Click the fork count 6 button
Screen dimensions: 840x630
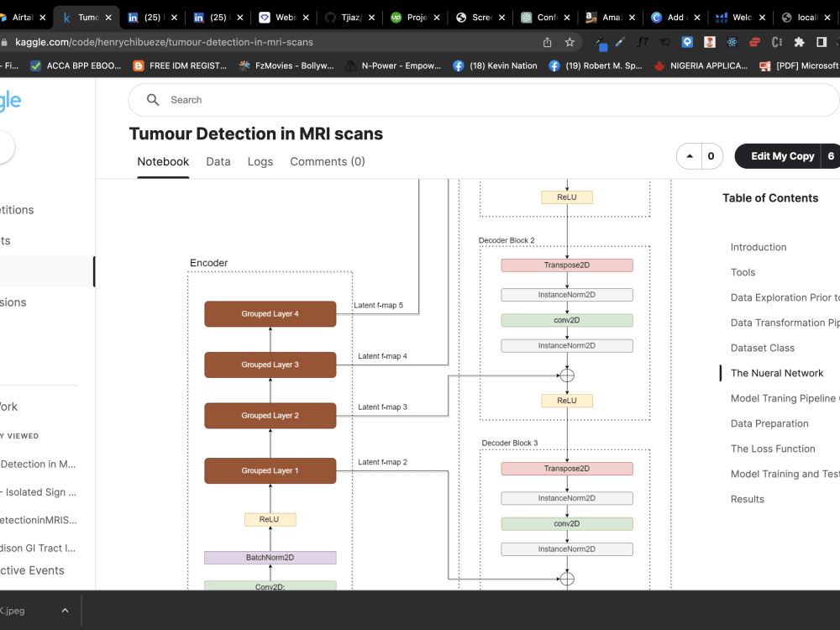pos(831,156)
